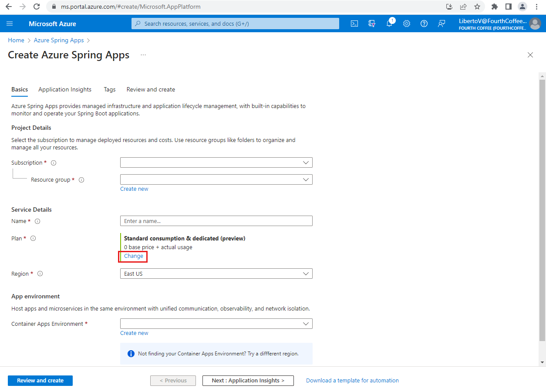Click Change link under Plan

[134, 256]
